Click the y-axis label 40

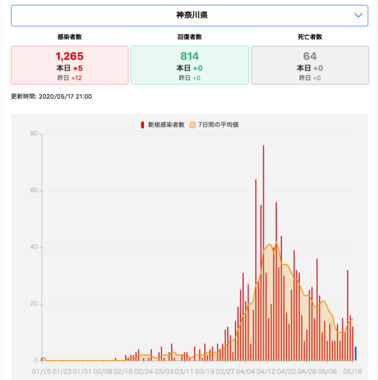34,247
